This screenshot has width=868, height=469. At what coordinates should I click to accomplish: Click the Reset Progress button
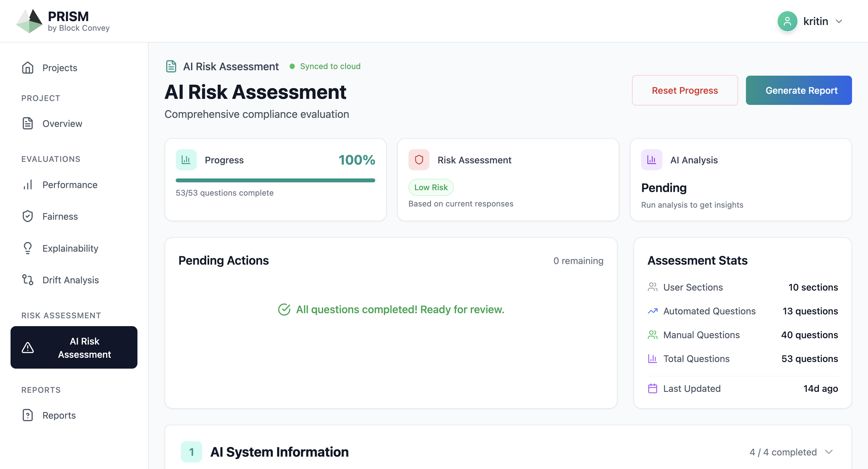coord(685,90)
